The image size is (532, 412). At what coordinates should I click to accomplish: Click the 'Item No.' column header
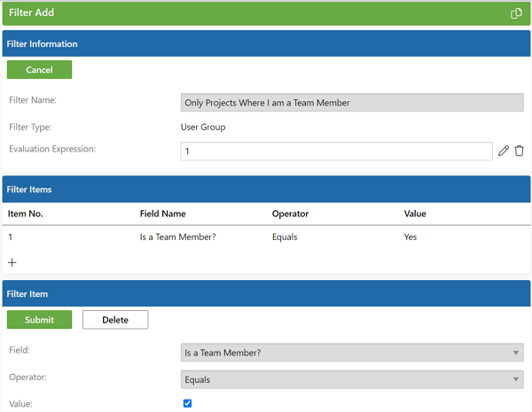pos(26,214)
